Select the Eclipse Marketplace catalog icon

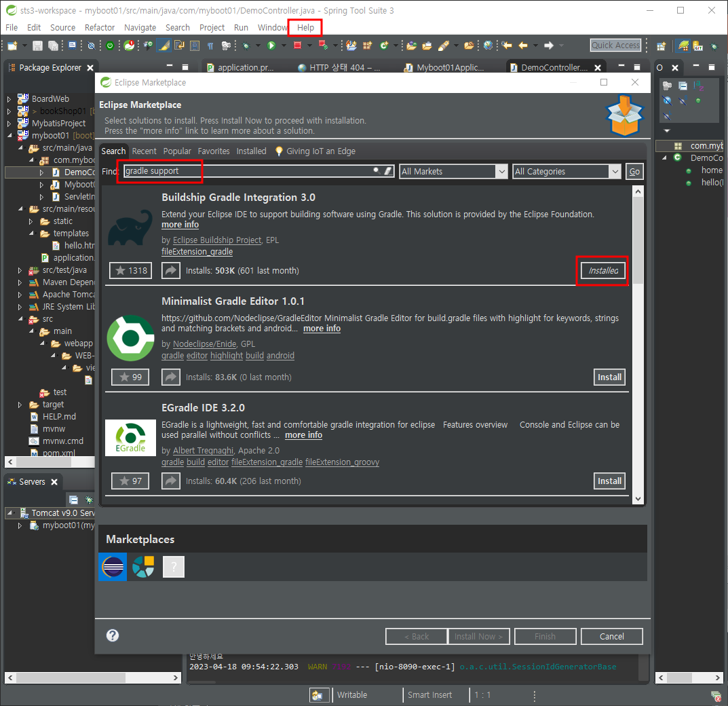click(x=113, y=567)
